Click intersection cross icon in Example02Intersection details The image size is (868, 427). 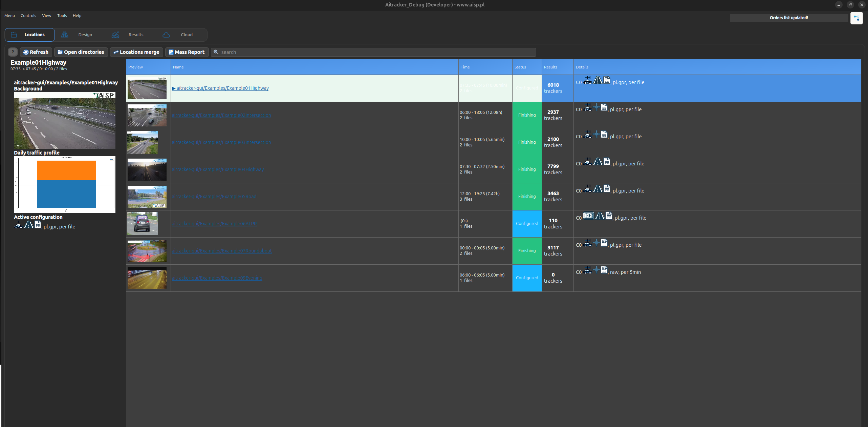tap(596, 107)
